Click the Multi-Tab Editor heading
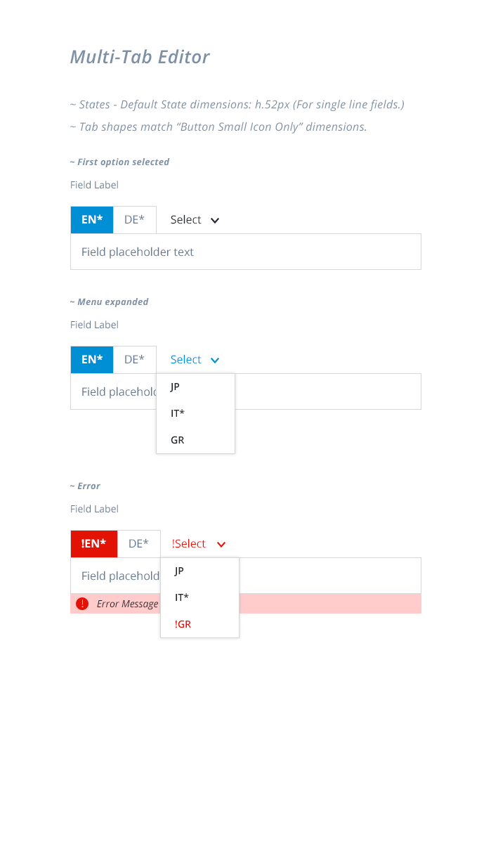This screenshot has width=498, height=868. [x=139, y=57]
